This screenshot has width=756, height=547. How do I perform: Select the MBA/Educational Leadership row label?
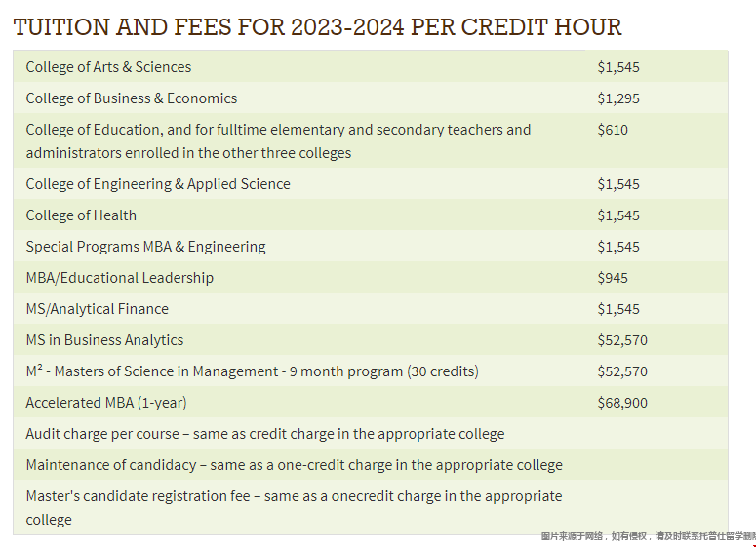click(119, 278)
